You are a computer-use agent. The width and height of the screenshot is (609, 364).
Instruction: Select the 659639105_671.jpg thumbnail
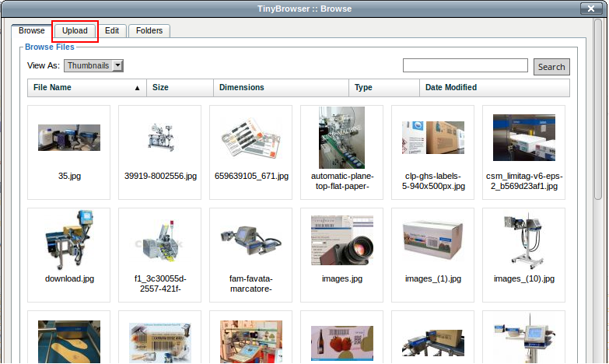point(251,138)
